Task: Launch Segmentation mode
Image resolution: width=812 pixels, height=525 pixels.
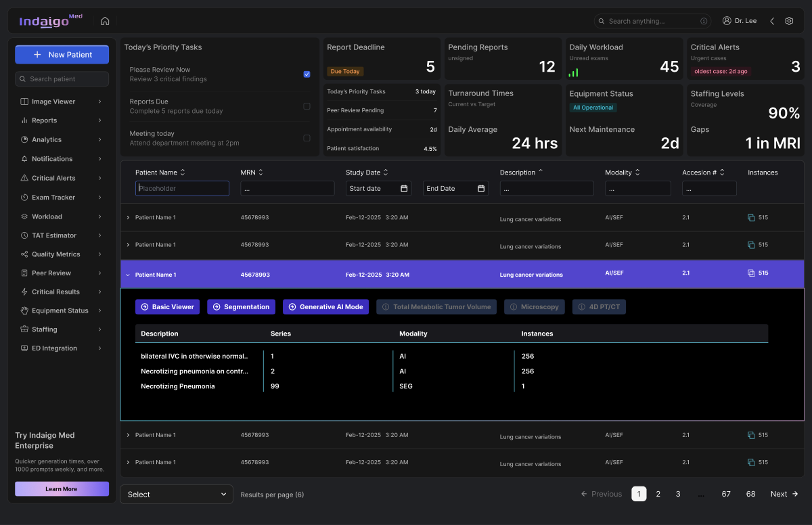Action: 241,307
